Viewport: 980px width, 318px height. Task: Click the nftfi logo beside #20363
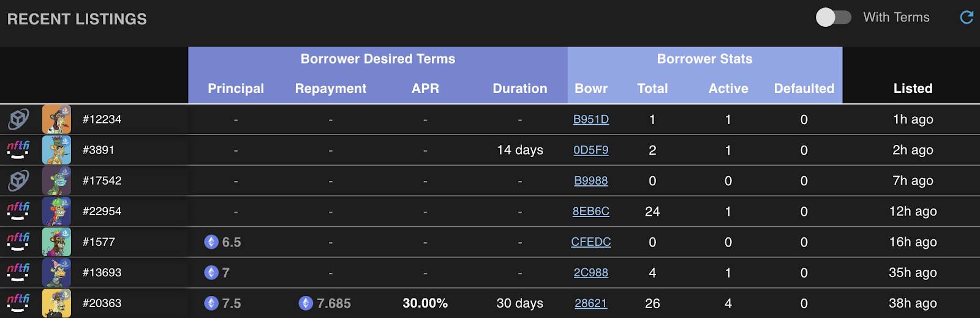point(18,303)
